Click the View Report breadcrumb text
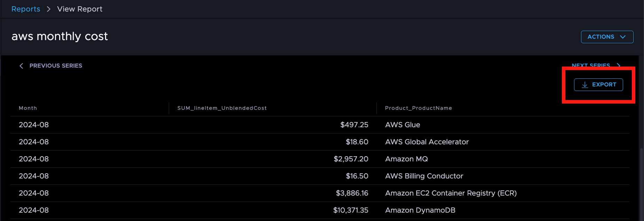This screenshot has width=644, height=221. (x=80, y=9)
